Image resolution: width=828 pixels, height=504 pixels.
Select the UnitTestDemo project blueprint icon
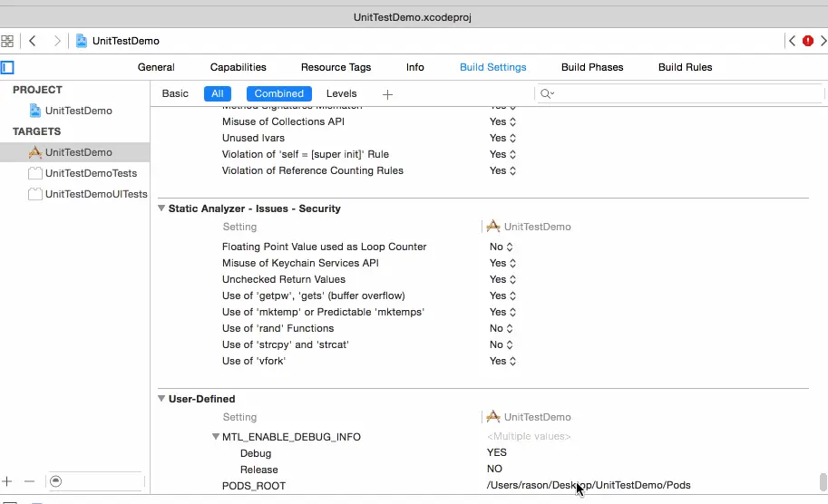[x=34, y=111]
